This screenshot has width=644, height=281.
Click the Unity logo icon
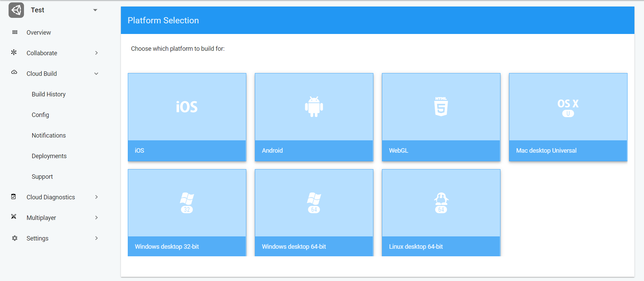coord(16,10)
